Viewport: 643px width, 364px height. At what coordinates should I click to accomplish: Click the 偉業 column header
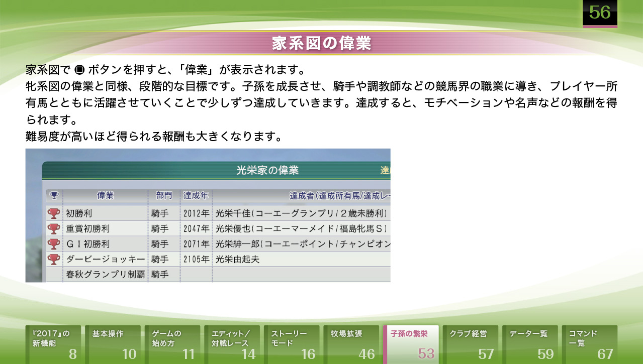[x=106, y=195]
